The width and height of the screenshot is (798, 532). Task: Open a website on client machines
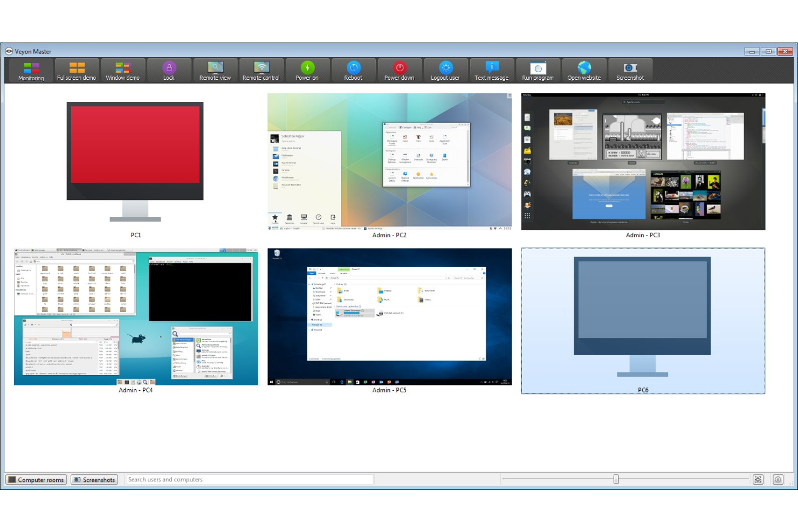click(x=584, y=70)
